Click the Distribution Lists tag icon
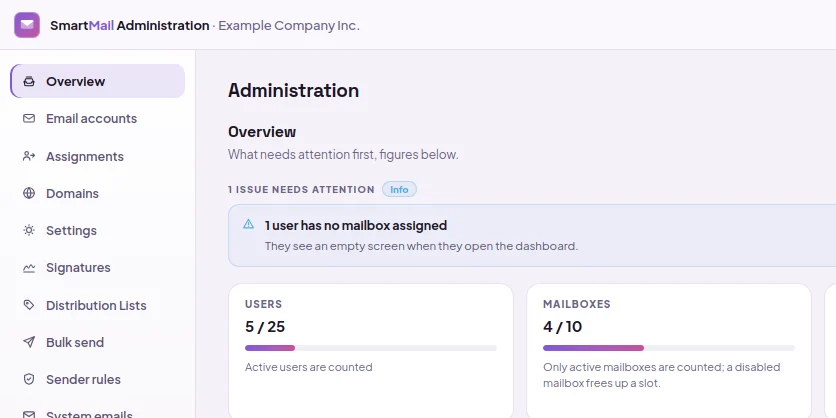836x418 pixels. (29, 305)
